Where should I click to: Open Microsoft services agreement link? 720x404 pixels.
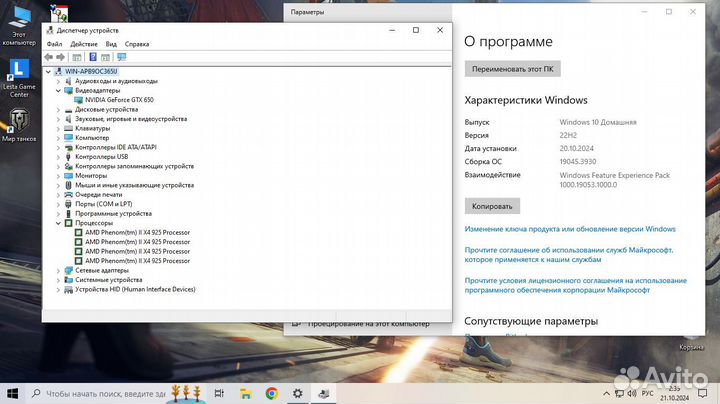(x=568, y=255)
